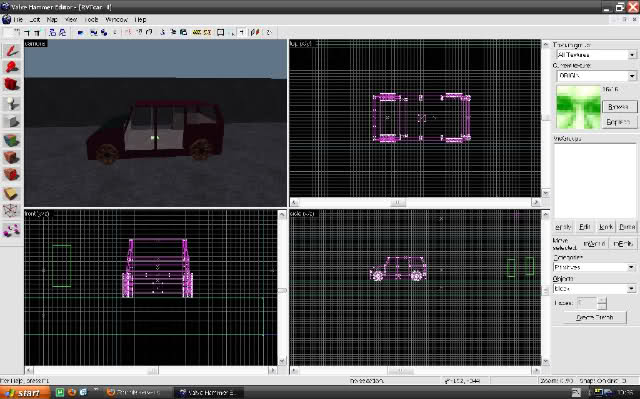Image resolution: width=640 pixels, height=399 pixels.
Task: Select the wireframe cube Clipping tool
Action: [11, 211]
